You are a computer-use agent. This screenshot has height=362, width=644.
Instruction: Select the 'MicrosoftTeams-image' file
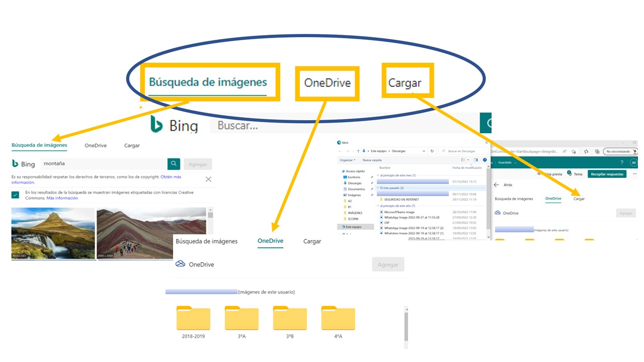[399, 212]
